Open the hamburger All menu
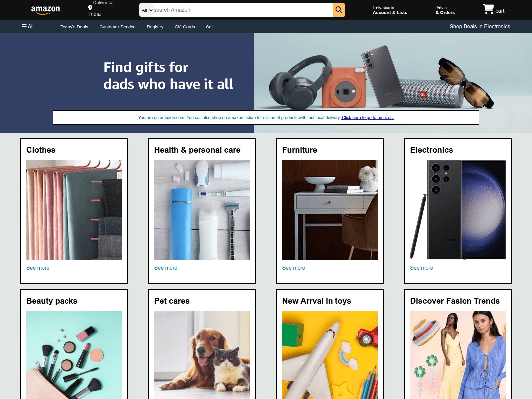 click(x=28, y=26)
